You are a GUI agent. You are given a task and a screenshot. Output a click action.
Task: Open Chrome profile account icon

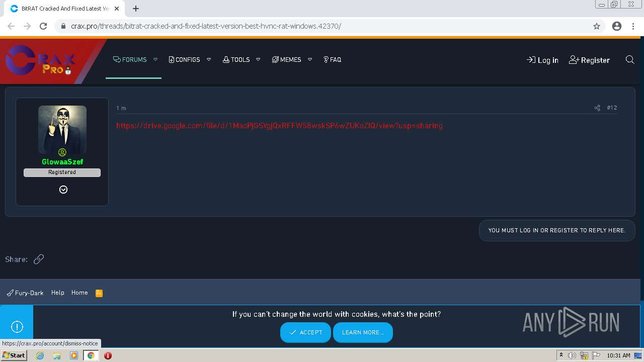(617, 26)
